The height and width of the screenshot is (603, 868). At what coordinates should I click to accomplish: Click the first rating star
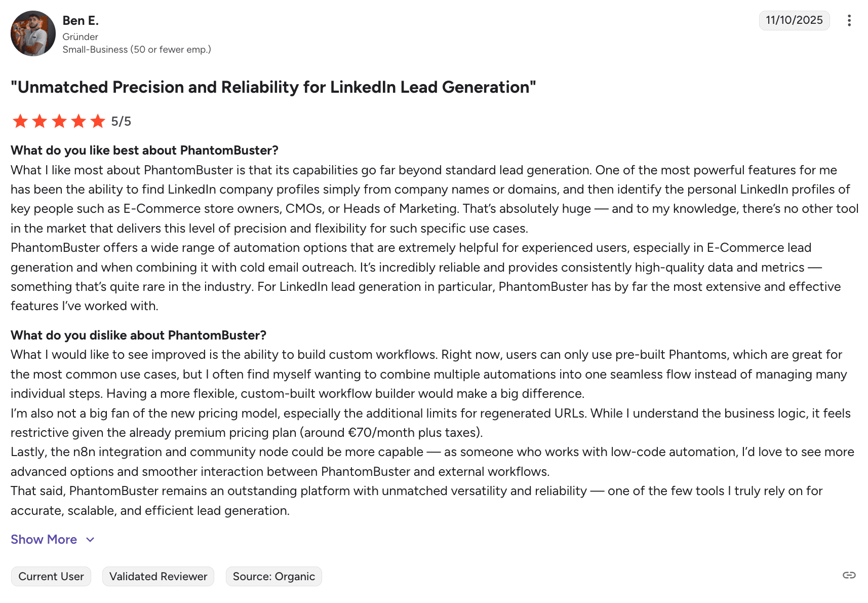[20, 121]
